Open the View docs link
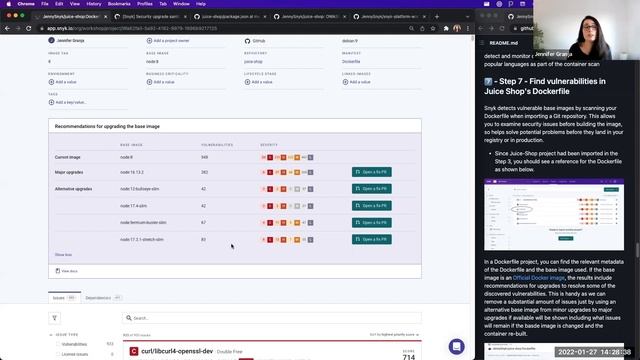640x360 pixels. click(67, 271)
